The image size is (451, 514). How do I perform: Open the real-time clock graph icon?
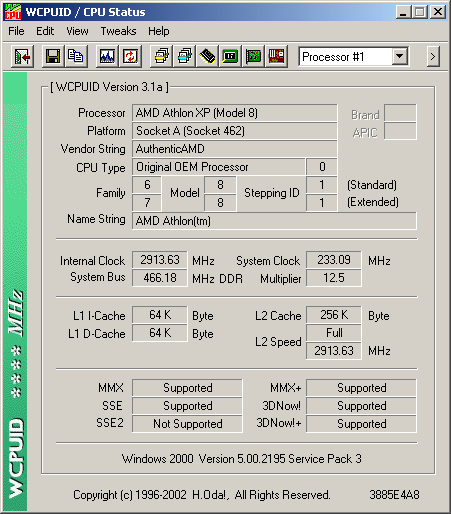[107, 56]
